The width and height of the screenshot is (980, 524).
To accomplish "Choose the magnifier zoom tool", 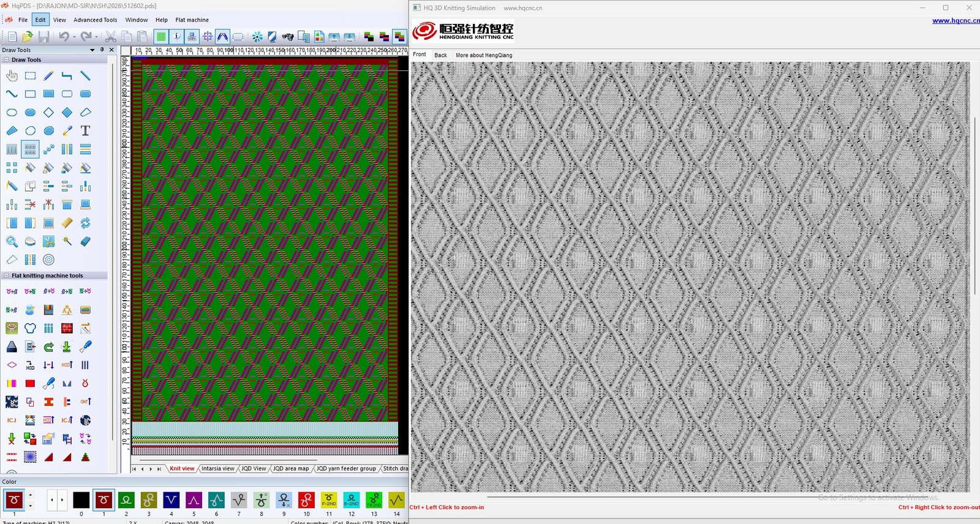I will tap(12, 241).
